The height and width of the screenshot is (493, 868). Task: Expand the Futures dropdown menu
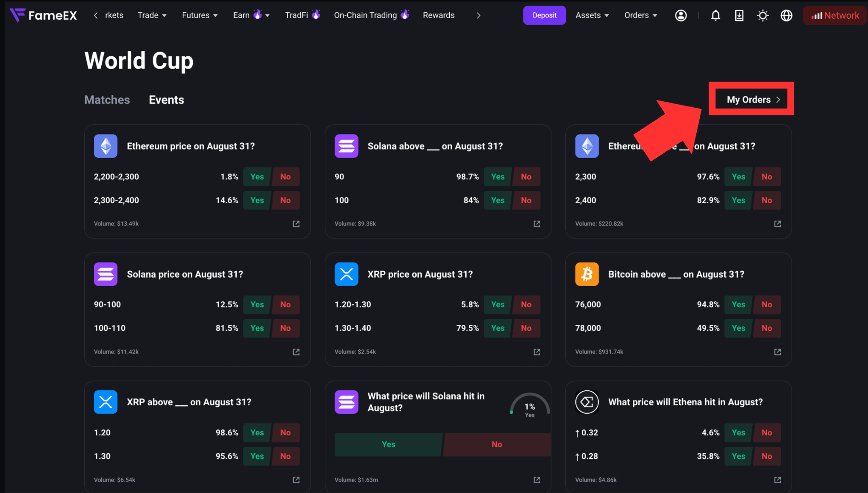[200, 15]
